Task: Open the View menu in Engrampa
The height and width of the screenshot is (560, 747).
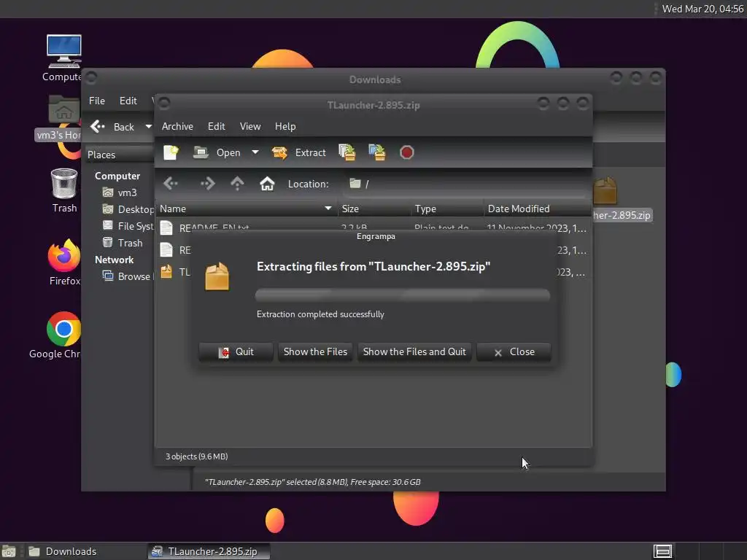Action: click(x=250, y=126)
